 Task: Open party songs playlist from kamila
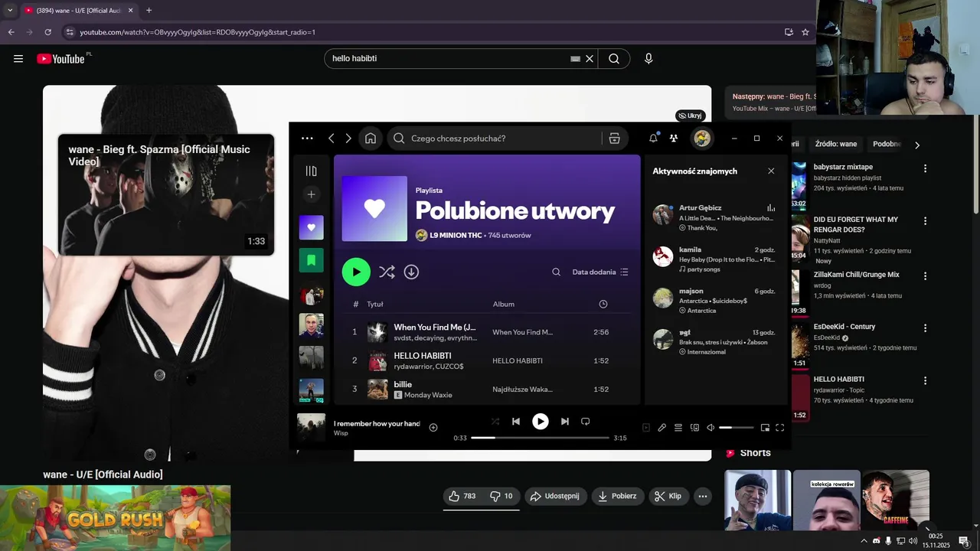pos(704,269)
